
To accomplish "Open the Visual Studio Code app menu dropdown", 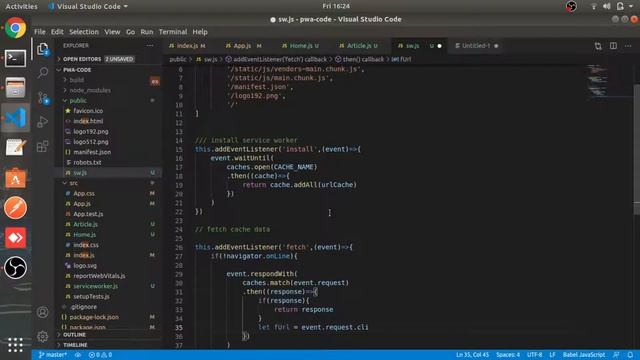I will (x=88, y=7).
